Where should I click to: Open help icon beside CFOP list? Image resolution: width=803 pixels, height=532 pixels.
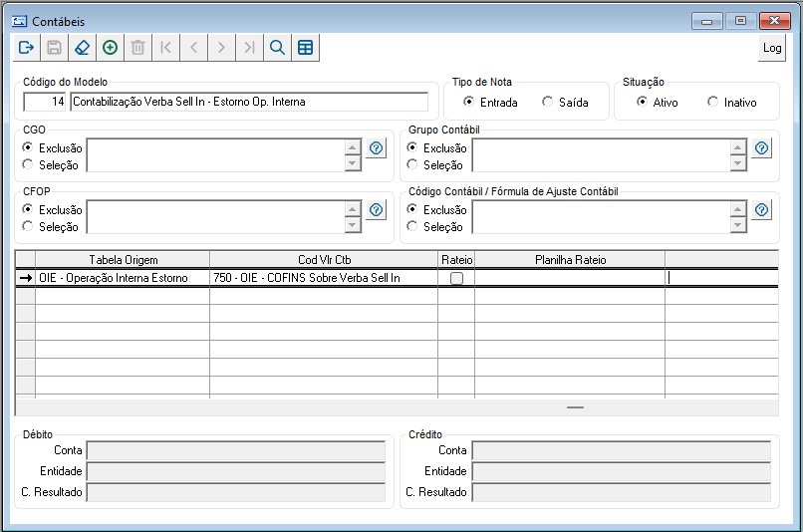(x=376, y=210)
